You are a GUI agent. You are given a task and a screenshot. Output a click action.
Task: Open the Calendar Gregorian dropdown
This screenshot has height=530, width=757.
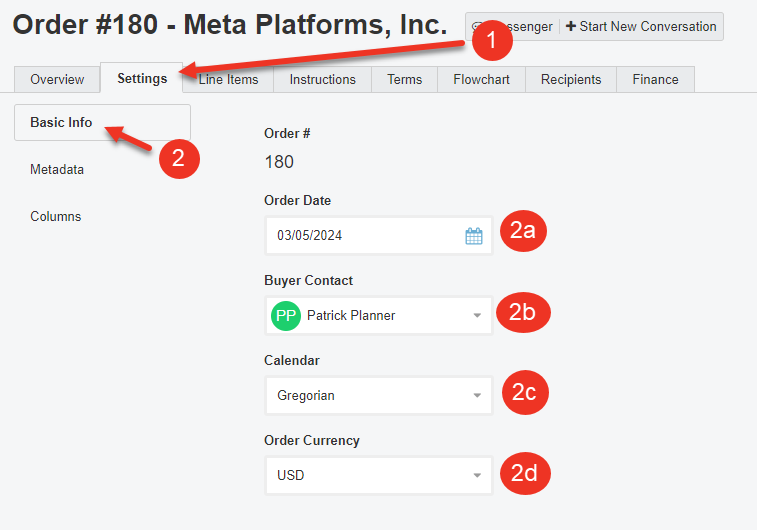point(378,396)
